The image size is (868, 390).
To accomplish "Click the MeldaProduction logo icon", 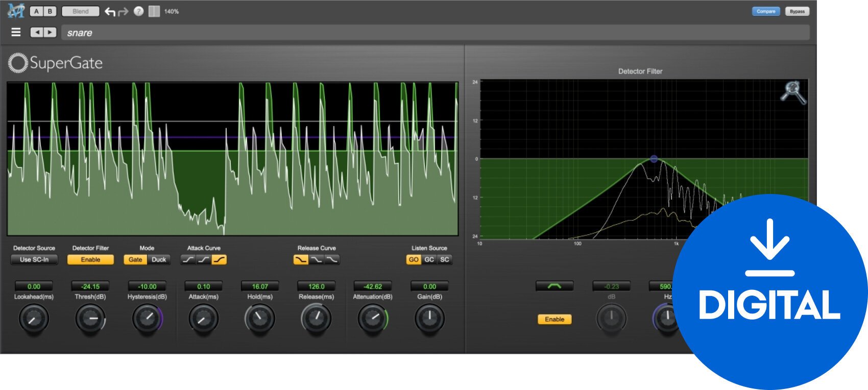I will pyautogui.click(x=15, y=11).
